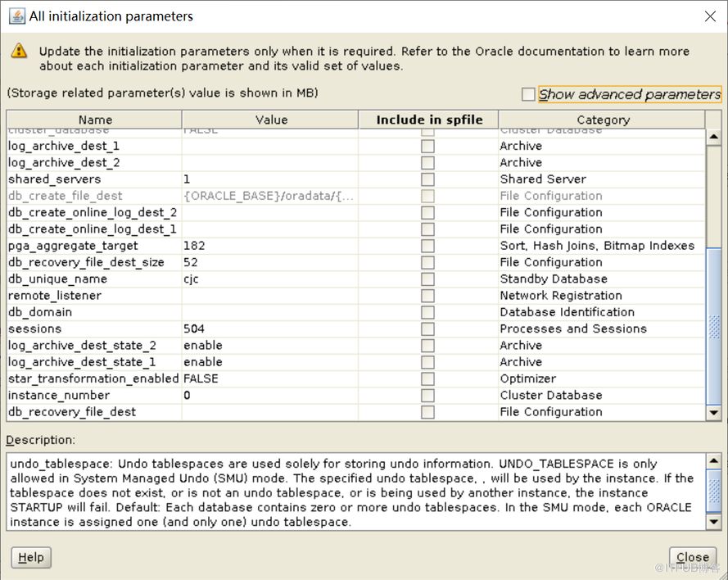Tick spfile checkbox for pga_aggregate_target
This screenshot has width=728, height=580.
427,246
